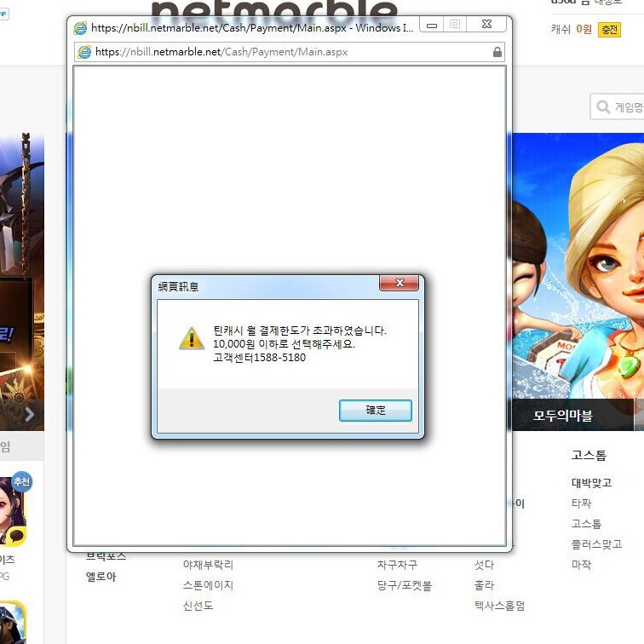Open the 대박맞고 game link
Image resolution: width=644 pixels, height=644 pixels.
click(591, 483)
